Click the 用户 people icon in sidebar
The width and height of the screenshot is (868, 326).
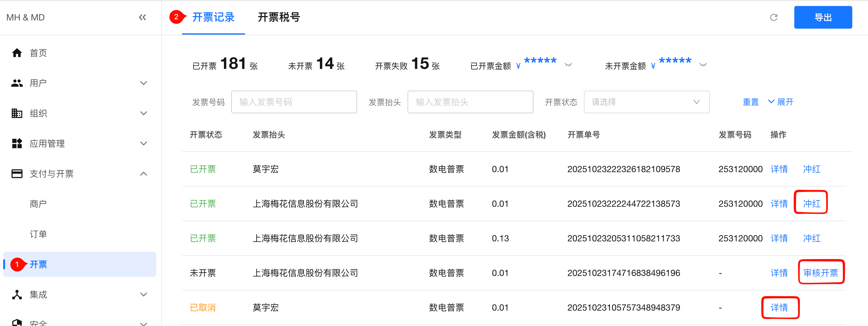click(17, 83)
